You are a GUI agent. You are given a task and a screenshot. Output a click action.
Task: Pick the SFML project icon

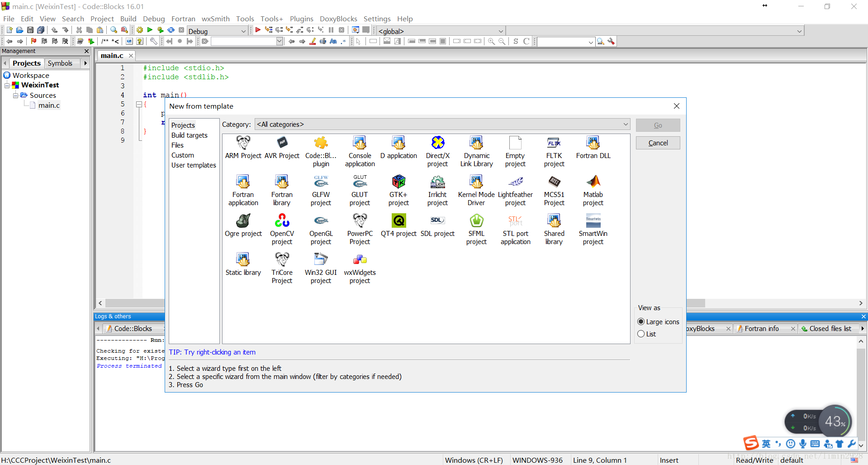476,221
